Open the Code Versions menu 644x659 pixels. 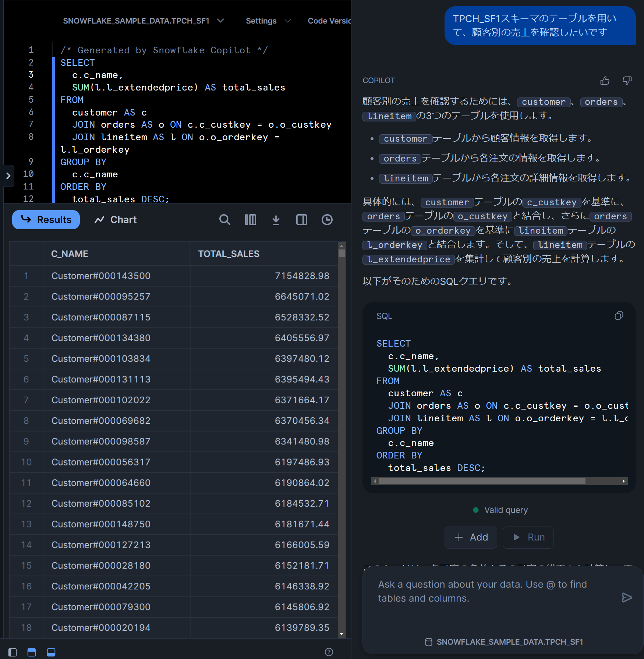[x=329, y=21]
